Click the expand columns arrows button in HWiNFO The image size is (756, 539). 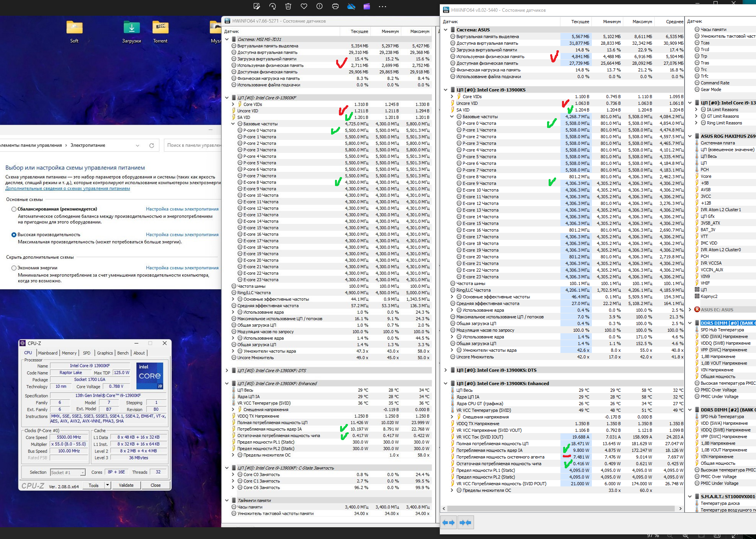448,523
